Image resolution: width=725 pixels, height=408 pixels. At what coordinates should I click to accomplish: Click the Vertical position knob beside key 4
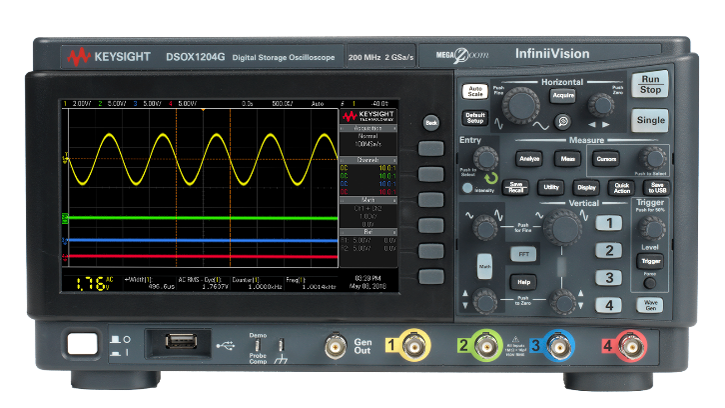point(564,302)
